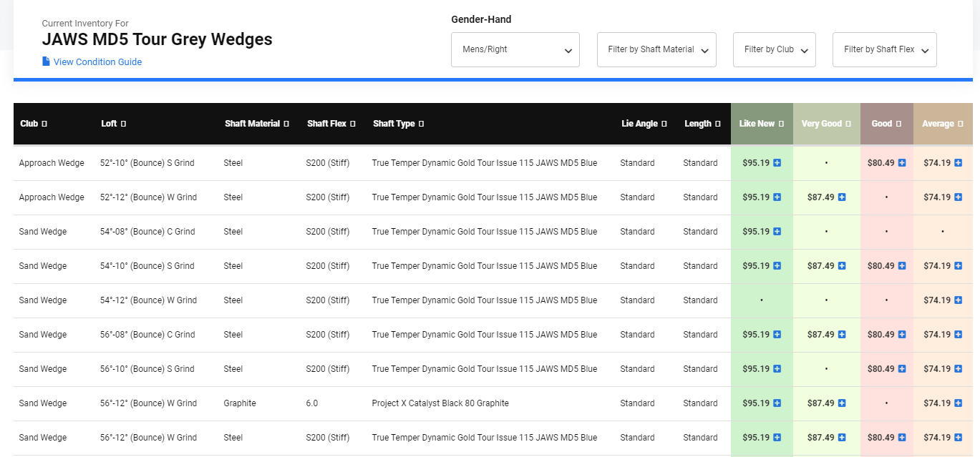The height and width of the screenshot is (457, 980).
Task: Add Like New 56°-10° S Grind plus icon
Action: pos(777,369)
